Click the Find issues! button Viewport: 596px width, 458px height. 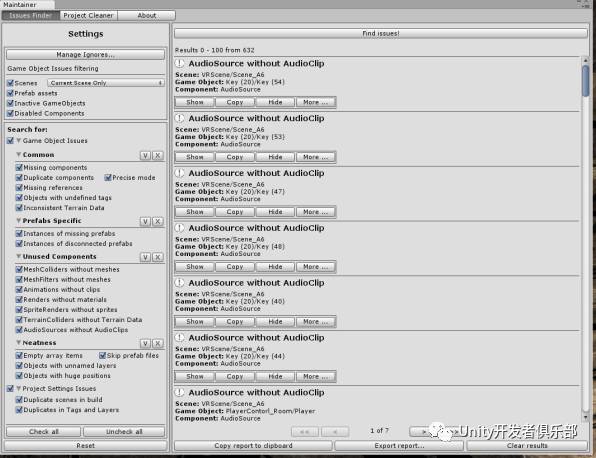(x=380, y=33)
